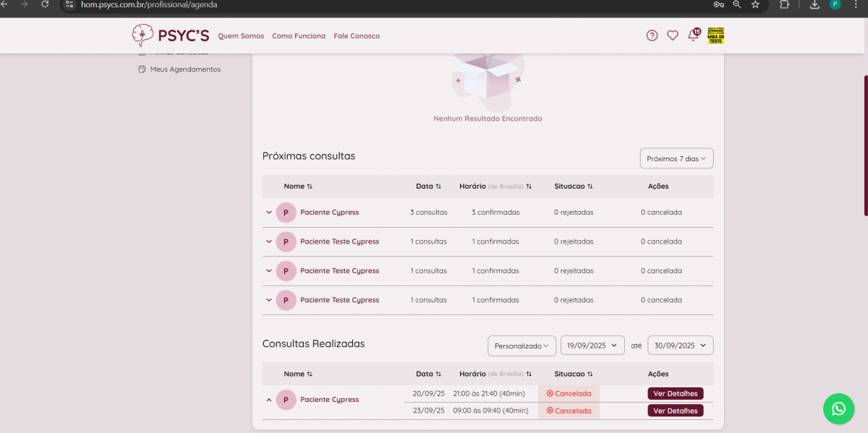Click the heart favorites icon
The height and width of the screenshot is (433, 868).
point(672,35)
